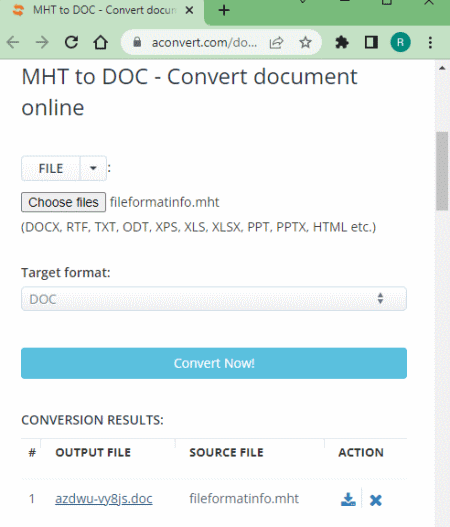Bookmark this page with the star icon
The image size is (450, 527).
[305, 43]
